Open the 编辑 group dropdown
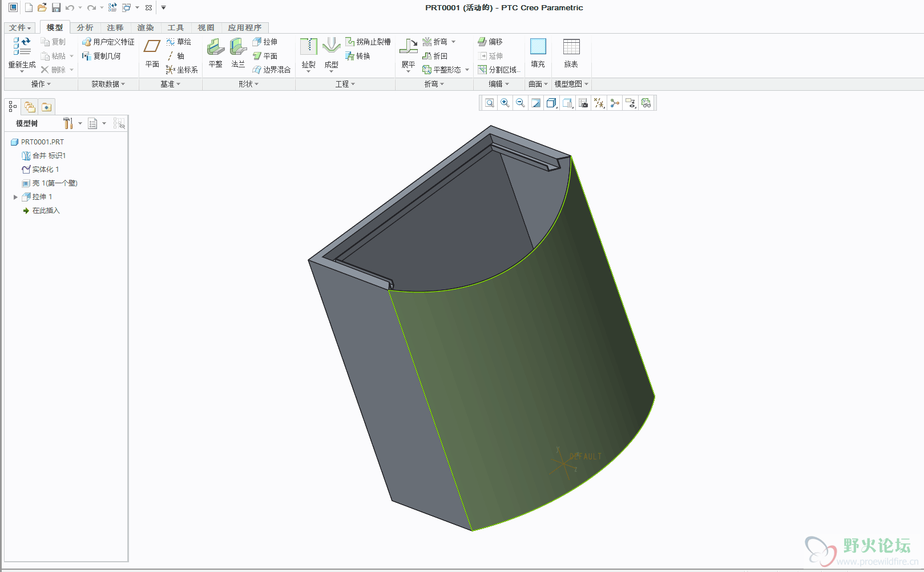 (498, 84)
